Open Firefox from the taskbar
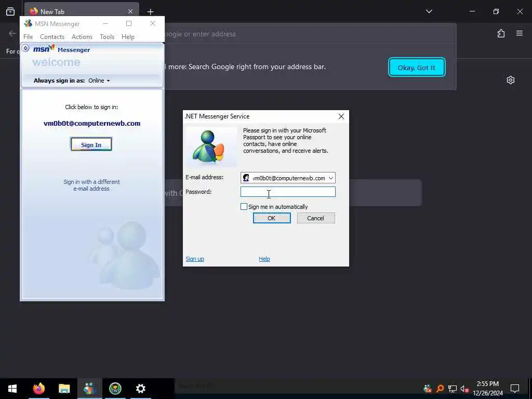Viewport: 532px width, 399px height. pos(38,388)
